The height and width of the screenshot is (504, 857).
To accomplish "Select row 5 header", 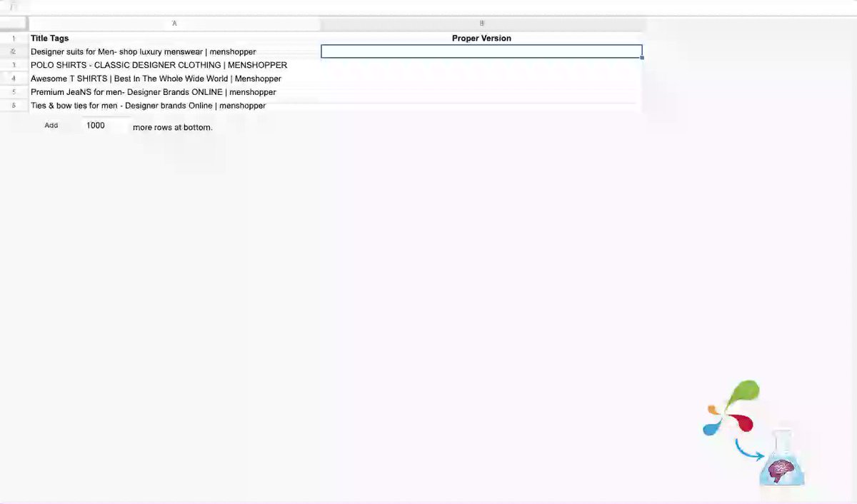I will tap(14, 92).
